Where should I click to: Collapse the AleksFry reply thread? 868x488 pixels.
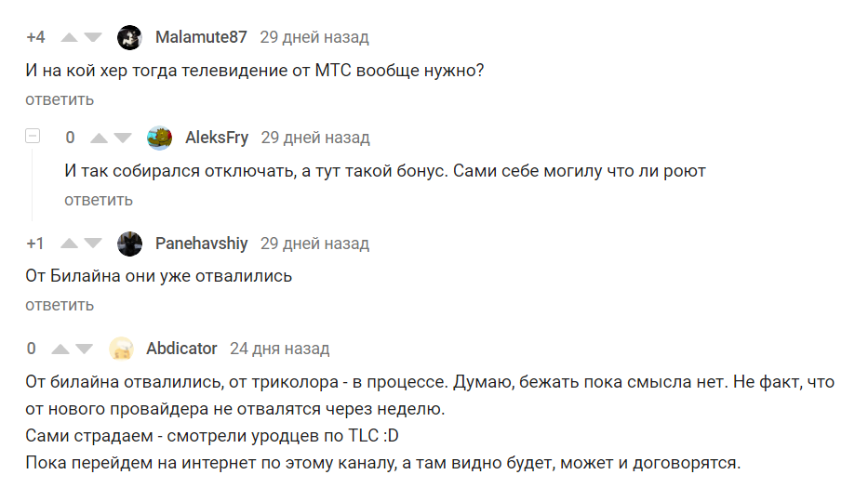point(33,137)
